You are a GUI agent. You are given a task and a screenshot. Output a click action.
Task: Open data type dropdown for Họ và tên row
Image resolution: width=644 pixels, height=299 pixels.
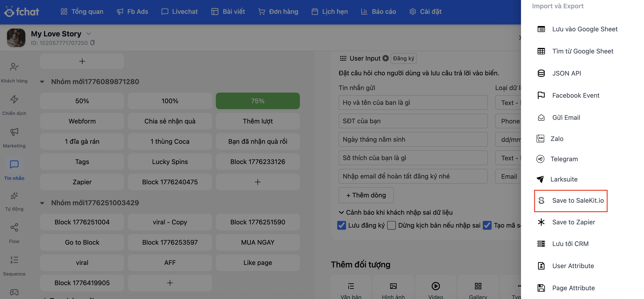509,103
